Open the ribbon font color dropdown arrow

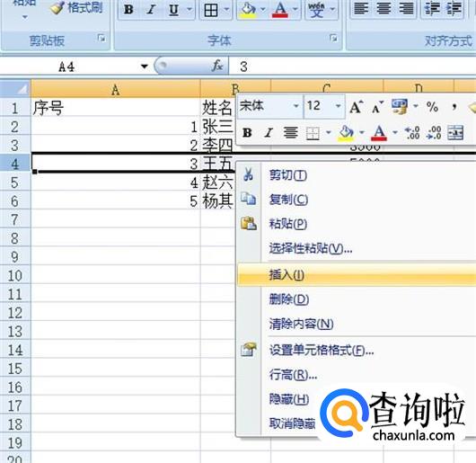(295, 9)
